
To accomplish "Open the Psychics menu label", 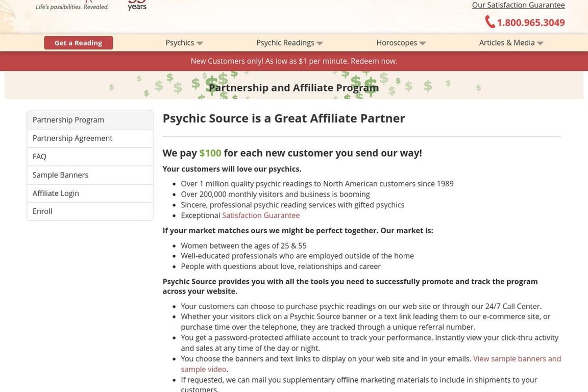I will point(180,43).
